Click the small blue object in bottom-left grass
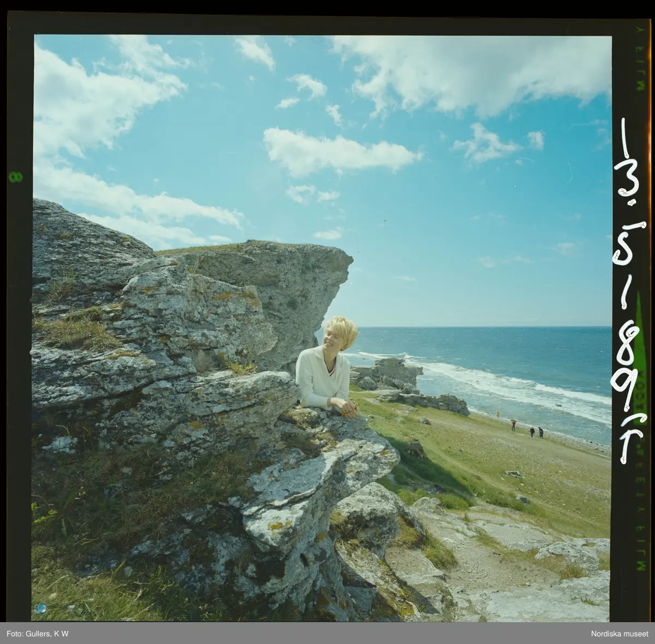The image size is (655, 644). pos(38,609)
